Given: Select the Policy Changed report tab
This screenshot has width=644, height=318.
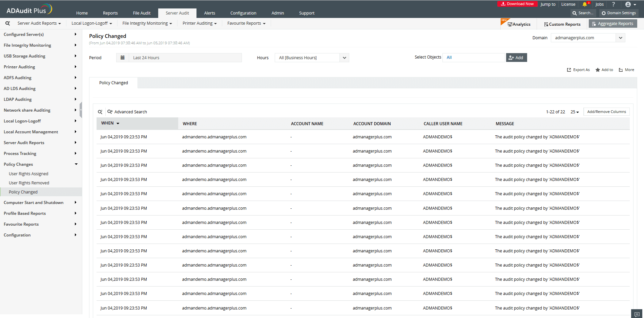Looking at the screenshot, I should (x=113, y=83).
